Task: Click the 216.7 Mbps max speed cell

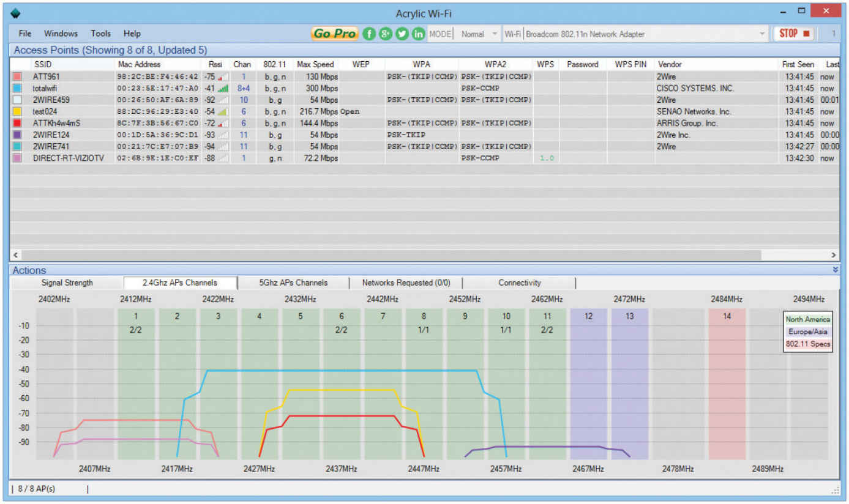Action: point(318,111)
